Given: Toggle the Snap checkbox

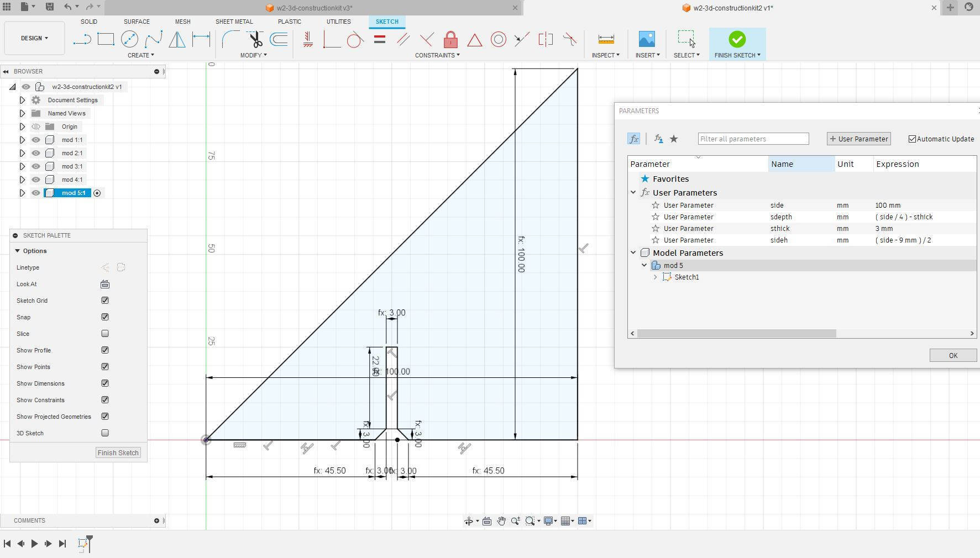Looking at the screenshot, I should [x=105, y=317].
